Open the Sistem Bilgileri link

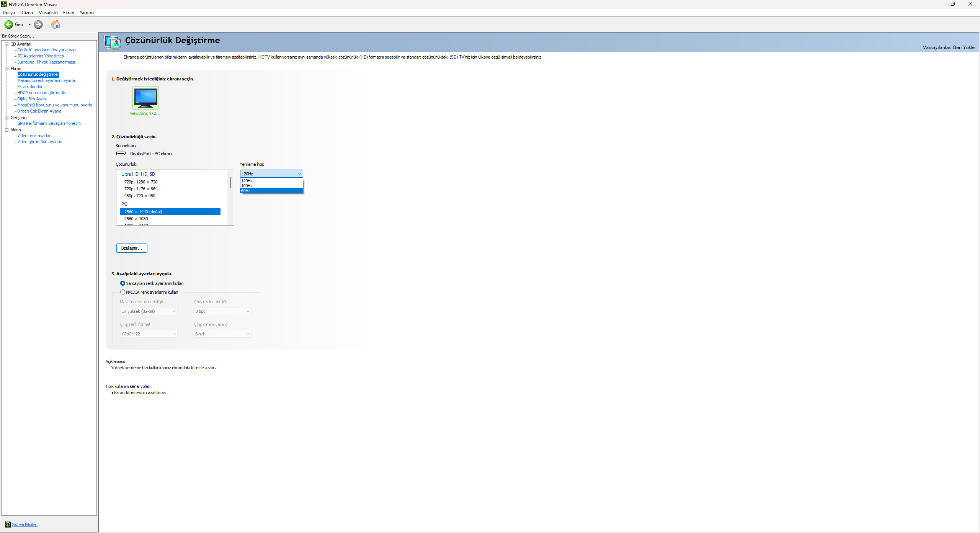[x=24, y=525]
